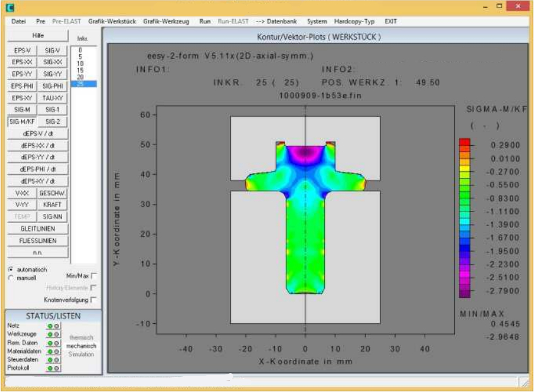Open the Datei menu
Viewport: 534px width, 392px height.
(18, 21)
